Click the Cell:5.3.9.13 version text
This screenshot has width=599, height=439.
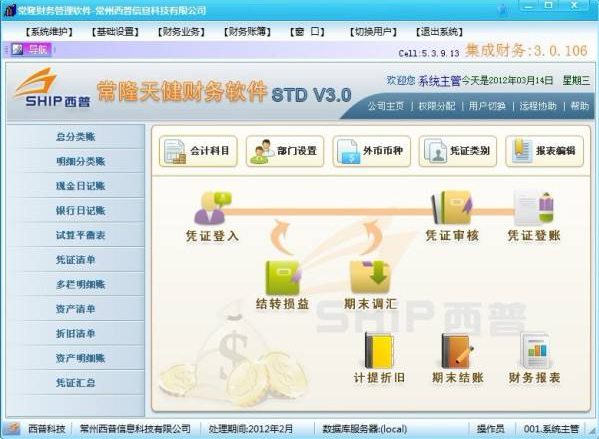click(x=429, y=53)
